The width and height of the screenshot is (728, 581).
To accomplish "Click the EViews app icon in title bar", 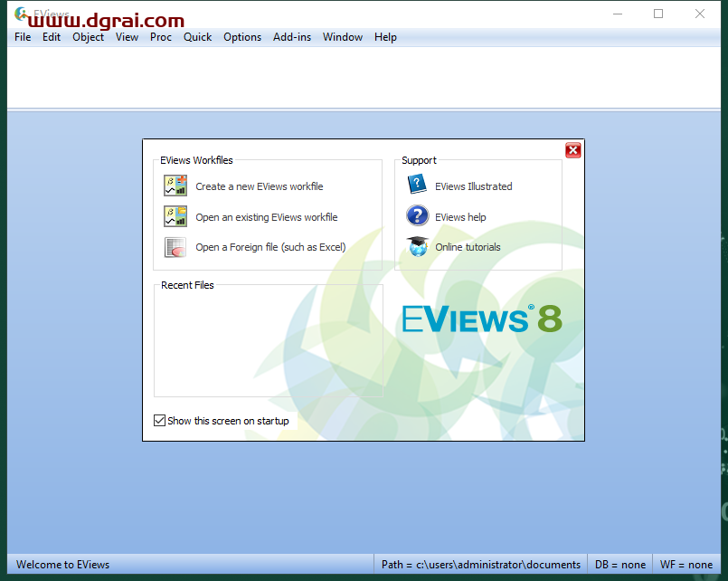I will [x=21, y=14].
